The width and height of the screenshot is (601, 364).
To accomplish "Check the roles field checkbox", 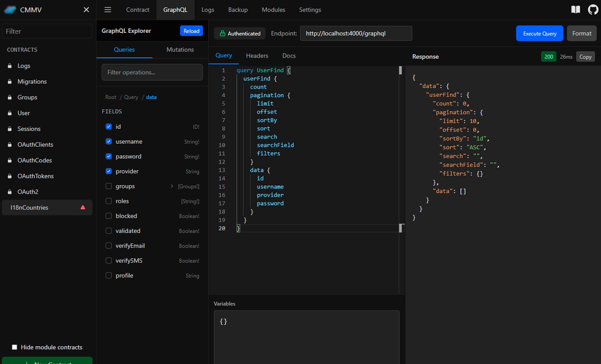I will (x=109, y=201).
